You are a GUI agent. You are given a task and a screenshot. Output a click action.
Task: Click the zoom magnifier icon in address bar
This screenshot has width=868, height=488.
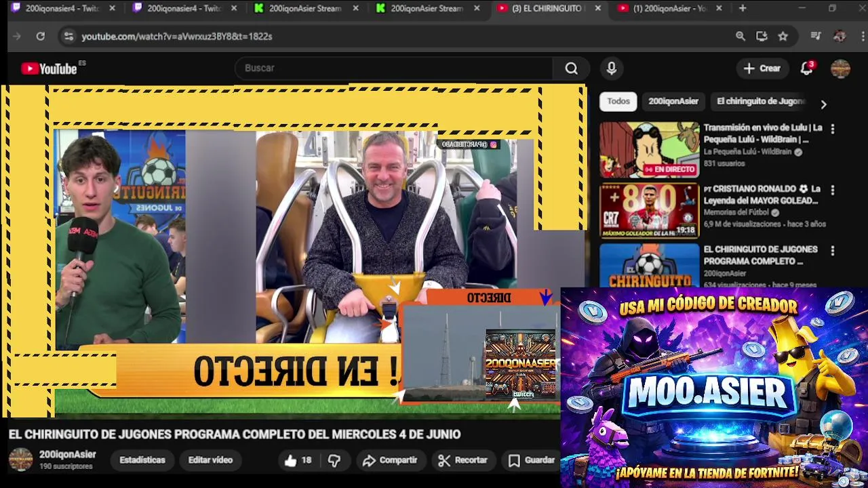[x=741, y=37]
